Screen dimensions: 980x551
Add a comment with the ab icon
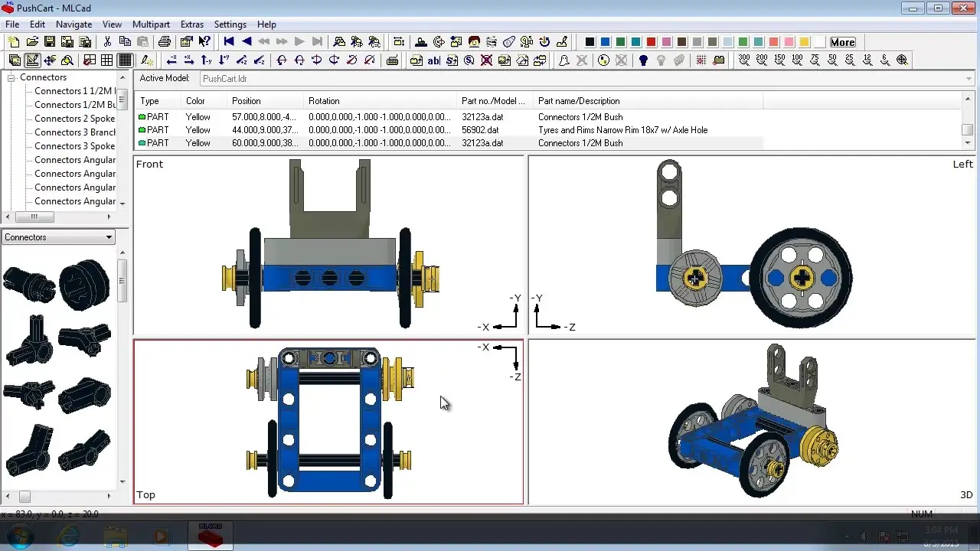(433, 60)
